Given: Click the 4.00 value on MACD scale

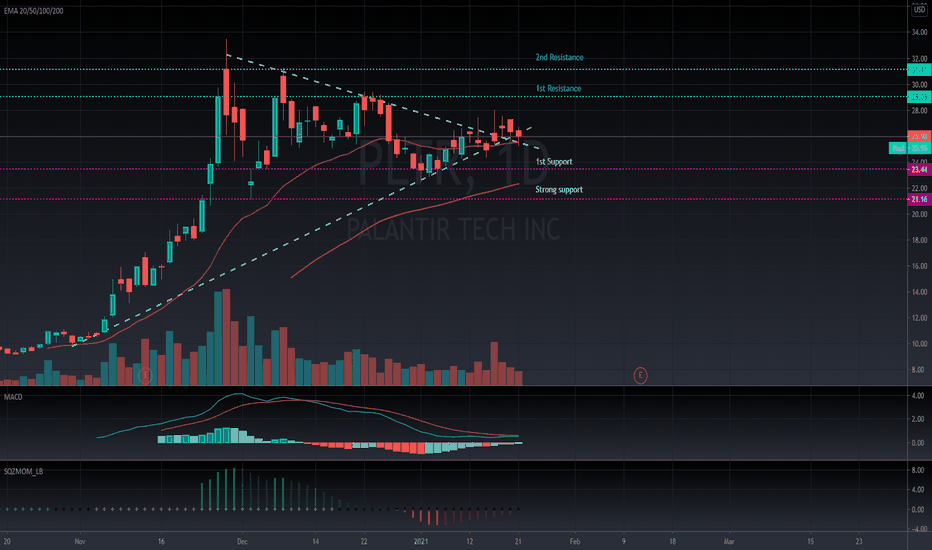Looking at the screenshot, I should tap(918, 395).
